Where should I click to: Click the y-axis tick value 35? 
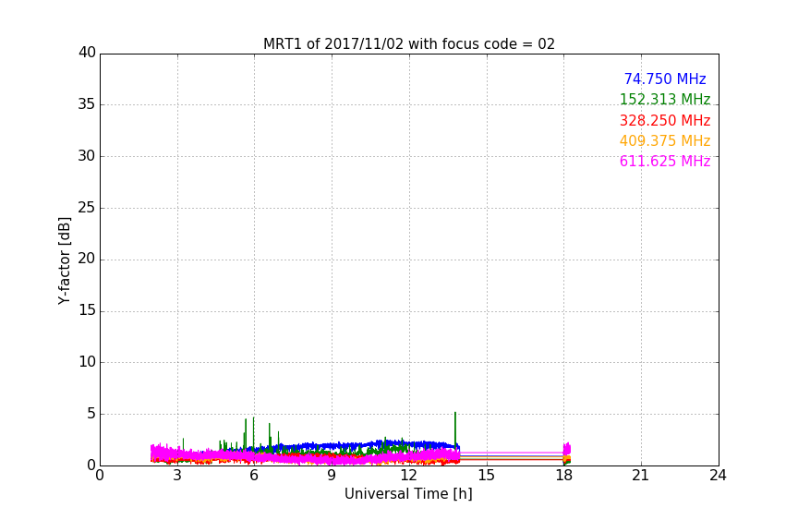(87, 104)
